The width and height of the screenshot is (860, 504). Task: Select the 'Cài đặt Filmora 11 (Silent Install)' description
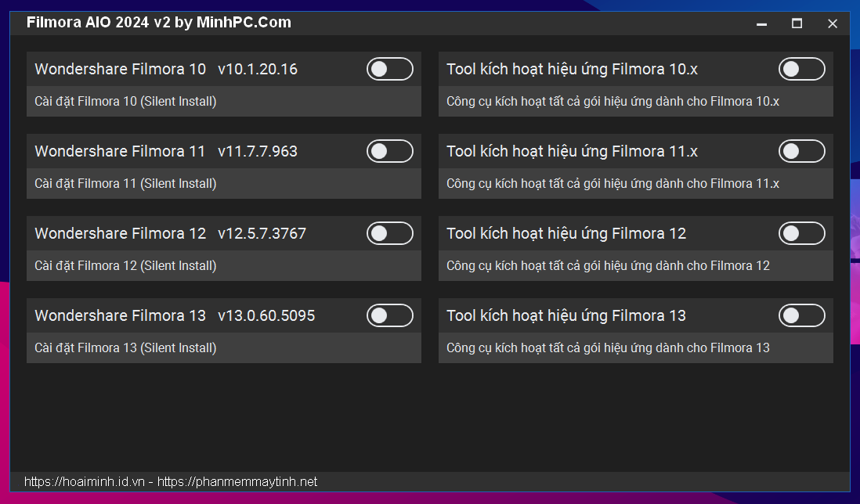[x=125, y=183]
